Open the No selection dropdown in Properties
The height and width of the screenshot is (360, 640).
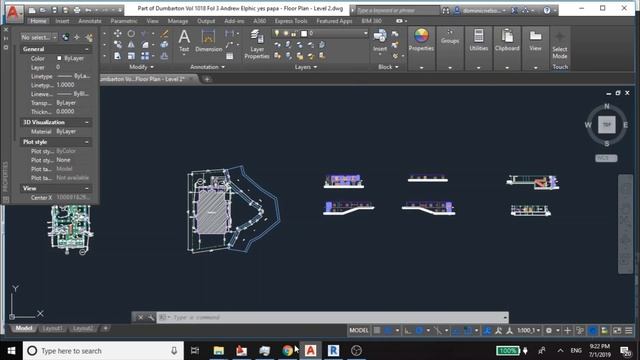39,37
